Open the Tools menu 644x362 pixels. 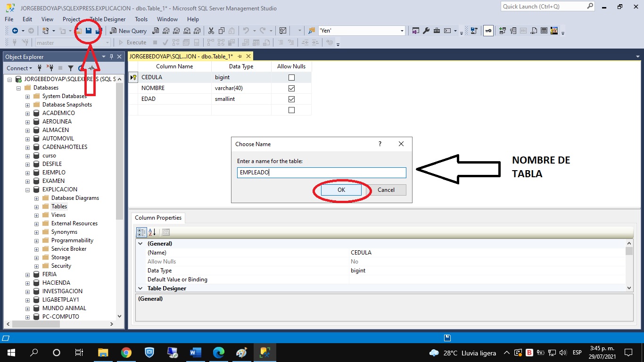tap(141, 19)
